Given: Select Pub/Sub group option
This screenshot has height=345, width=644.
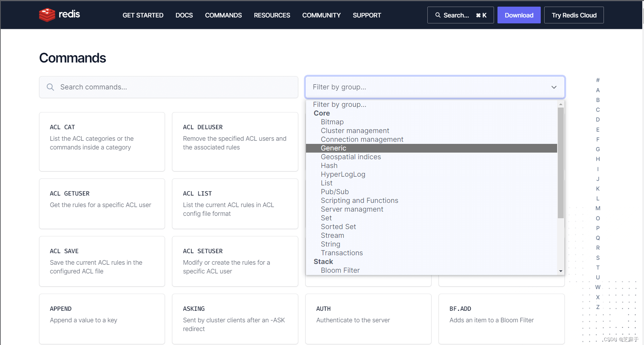Looking at the screenshot, I should point(432,192).
